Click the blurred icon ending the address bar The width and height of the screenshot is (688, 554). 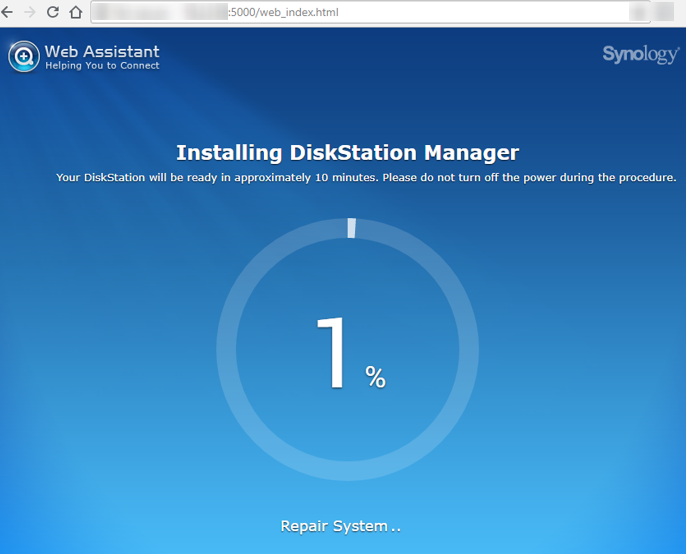639,12
